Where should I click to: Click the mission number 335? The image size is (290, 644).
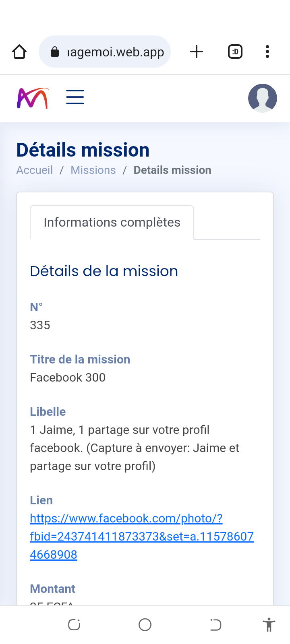click(40, 325)
